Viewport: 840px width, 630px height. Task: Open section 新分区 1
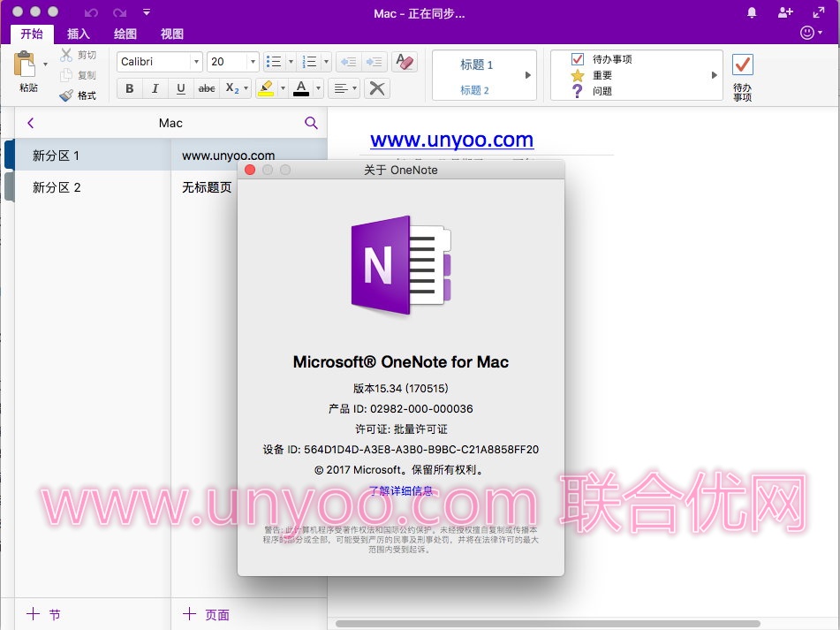click(92, 156)
